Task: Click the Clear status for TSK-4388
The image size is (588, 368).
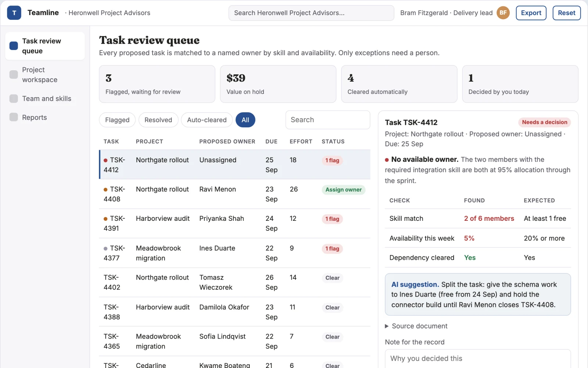Action: [332, 308]
